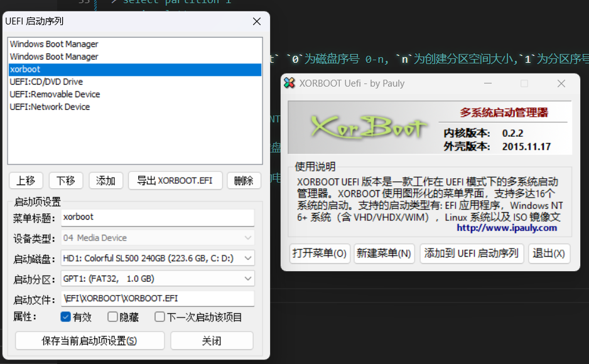Click 添加到 UEFI 启动序列 button
This screenshot has height=364, width=589.
[472, 254]
